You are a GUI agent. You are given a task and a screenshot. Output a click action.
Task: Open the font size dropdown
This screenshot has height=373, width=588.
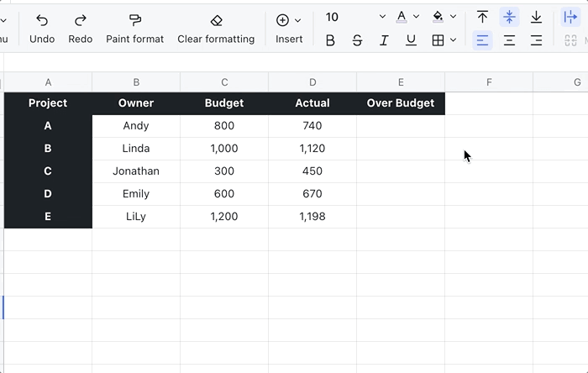point(382,17)
